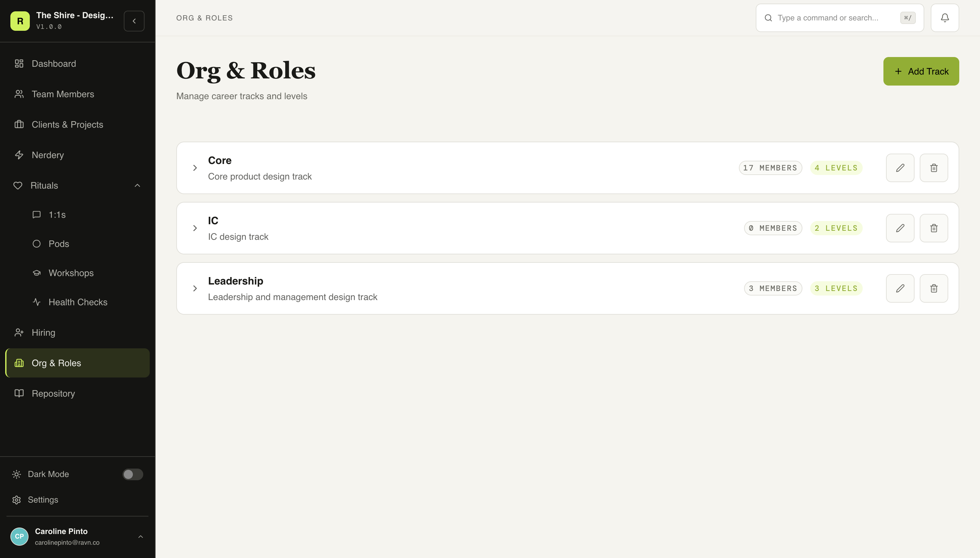
Task: Open notifications bell
Action: click(x=944, y=17)
